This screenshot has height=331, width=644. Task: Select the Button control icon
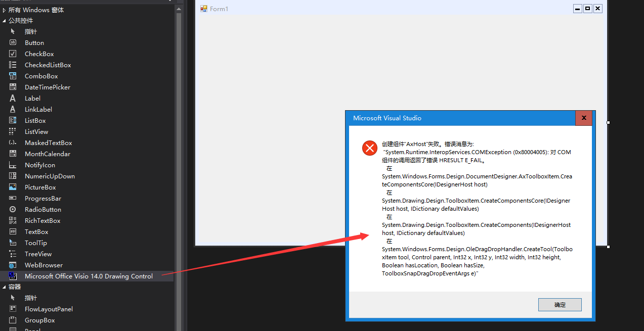(x=13, y=43)
